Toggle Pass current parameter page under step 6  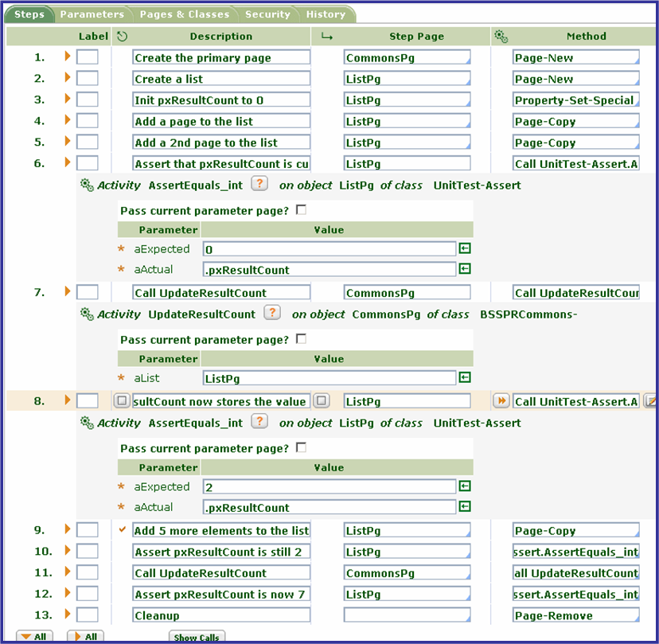click(x=301, y=210)
